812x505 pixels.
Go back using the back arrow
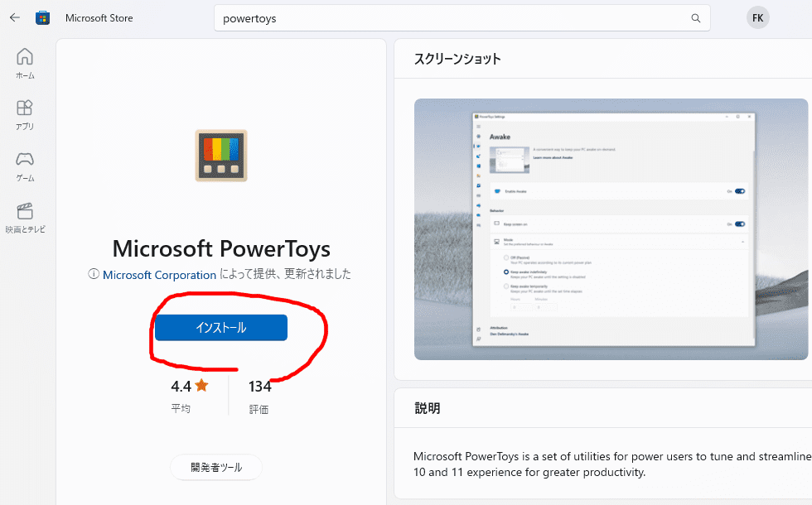(15, 17)
